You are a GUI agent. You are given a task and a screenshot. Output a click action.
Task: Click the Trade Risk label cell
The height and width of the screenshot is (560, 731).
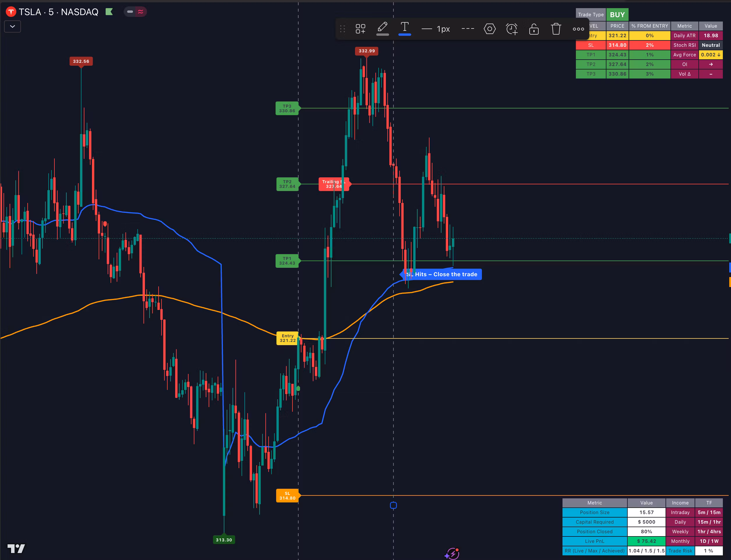point(680,551)
